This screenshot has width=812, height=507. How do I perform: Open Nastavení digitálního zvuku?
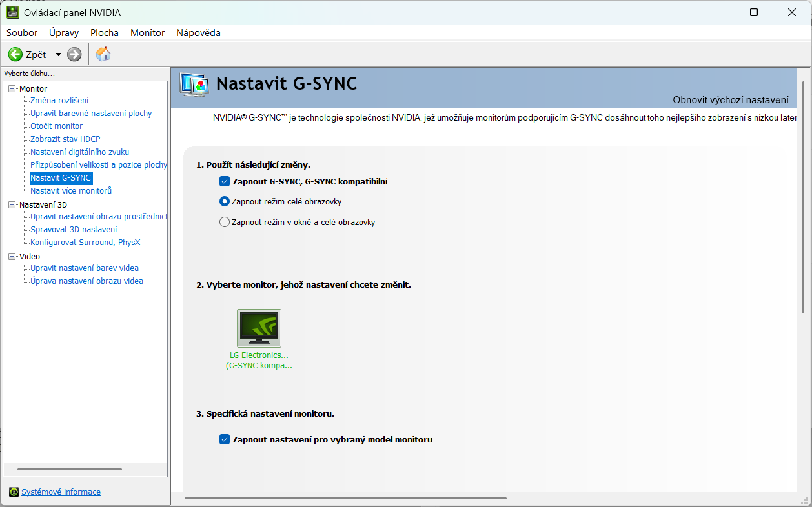(x=79, y=152)
